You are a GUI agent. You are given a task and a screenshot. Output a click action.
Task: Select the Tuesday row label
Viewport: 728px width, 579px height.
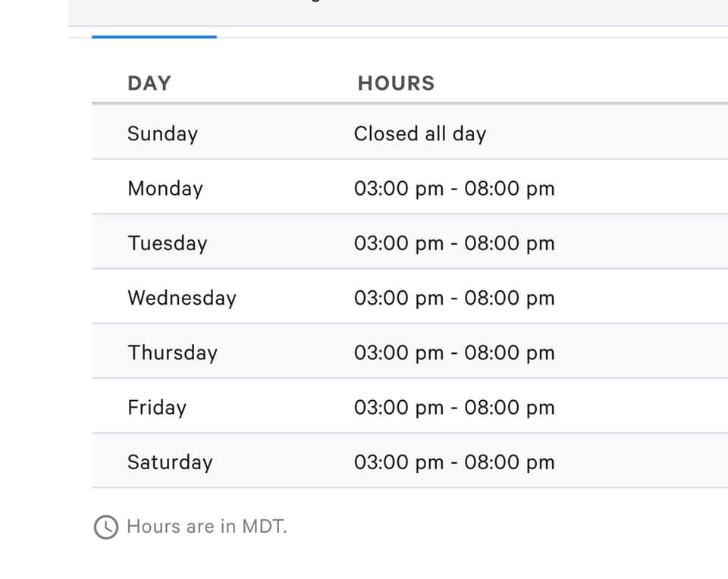[x=168, y=243]
